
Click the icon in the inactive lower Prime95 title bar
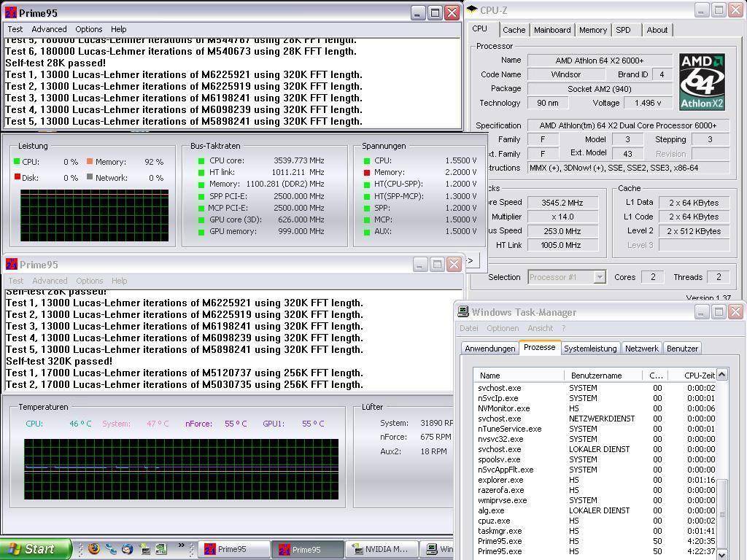(x=12, y=264)
